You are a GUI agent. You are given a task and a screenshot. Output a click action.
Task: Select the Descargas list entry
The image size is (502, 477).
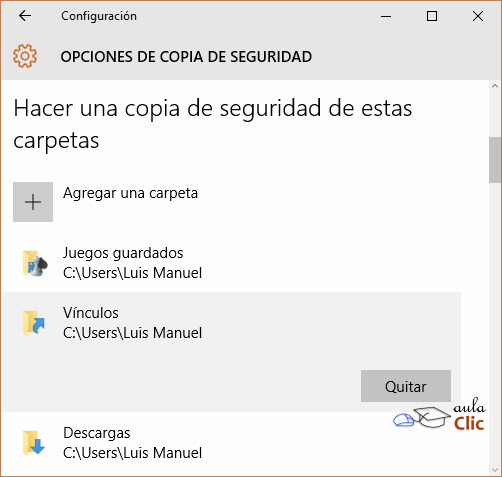click(232, 443)
